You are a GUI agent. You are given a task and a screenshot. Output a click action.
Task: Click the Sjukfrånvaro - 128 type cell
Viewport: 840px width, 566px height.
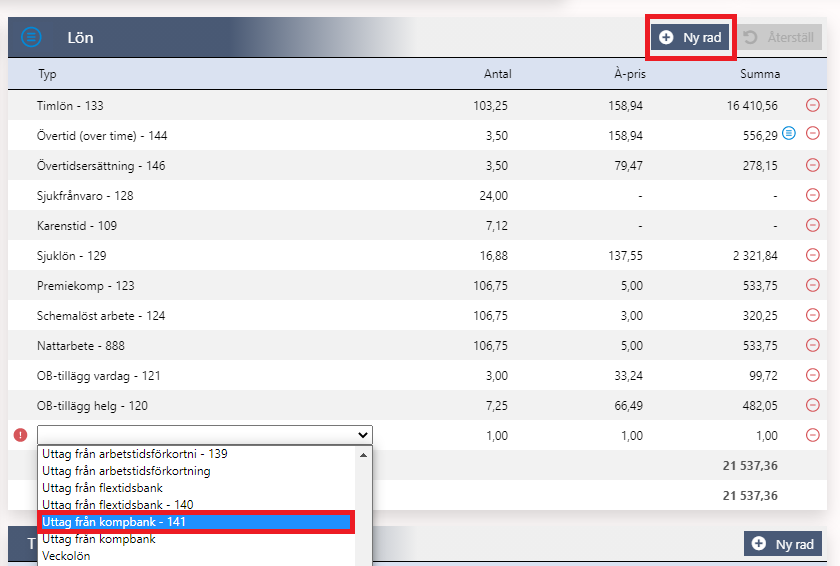[85, 195]
